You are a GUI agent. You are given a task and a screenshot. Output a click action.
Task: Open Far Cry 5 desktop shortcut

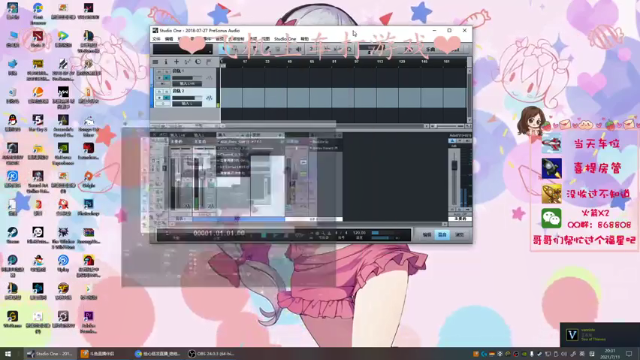(38, 123)
